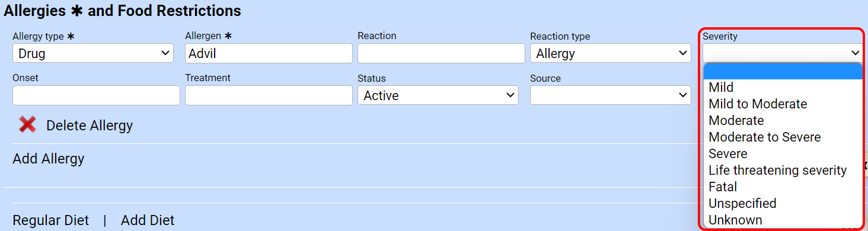Choose Life threatening severity option
Screen dimensions: 868x231
[x=783, y=170]
